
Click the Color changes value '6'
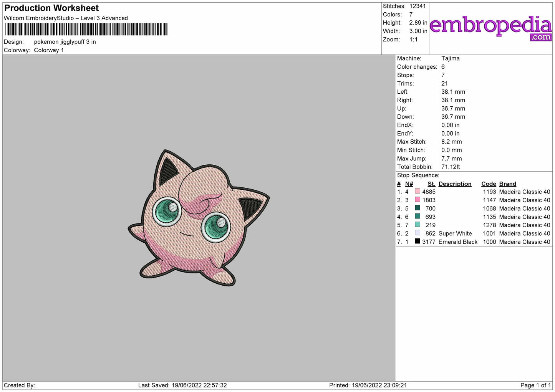443,67
